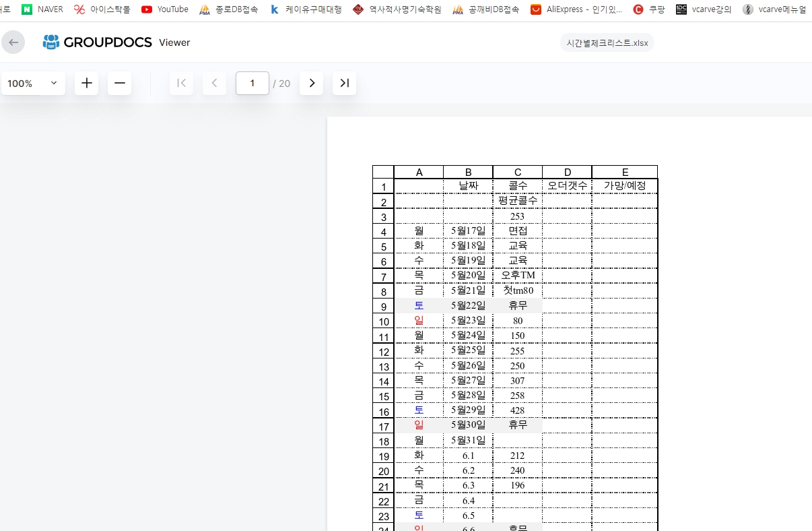Click the 5월30일 date cell
Screen dimensions: 812x531
point(468,425)
